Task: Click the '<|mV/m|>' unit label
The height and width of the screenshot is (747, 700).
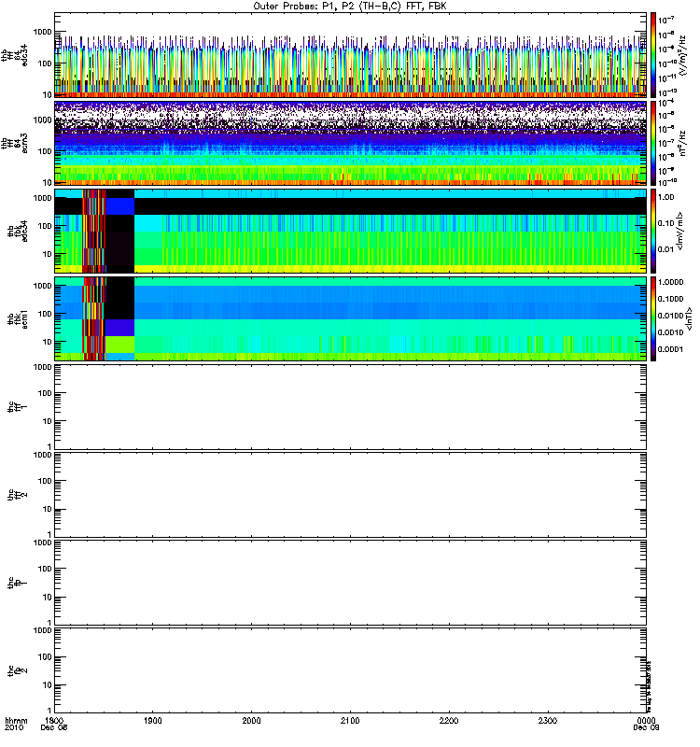Action: click(x=681, y=231)
